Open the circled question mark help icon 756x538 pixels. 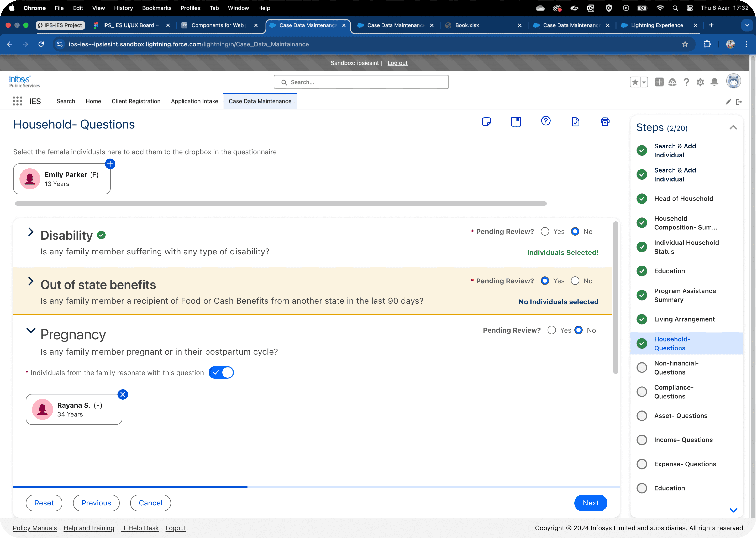546,121
